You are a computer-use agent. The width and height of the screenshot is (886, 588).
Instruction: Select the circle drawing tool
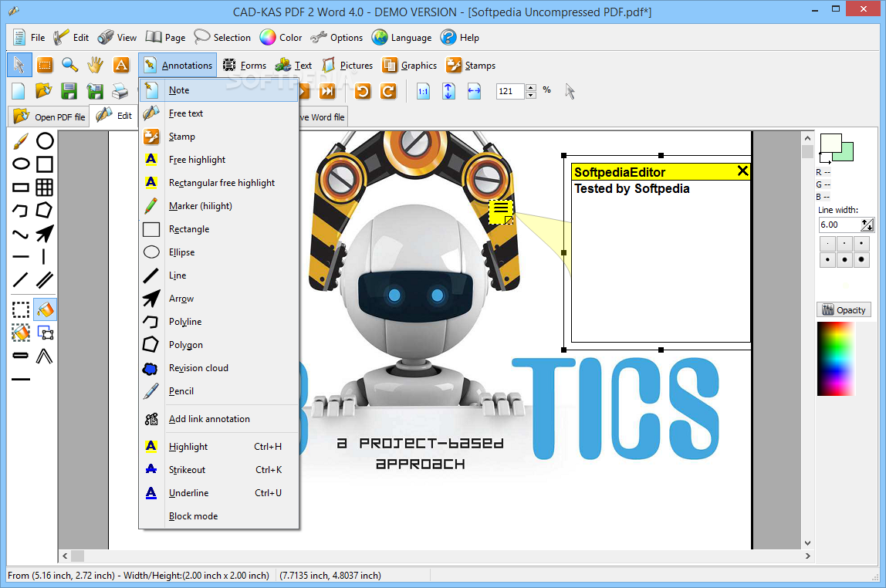coord(45,140)
